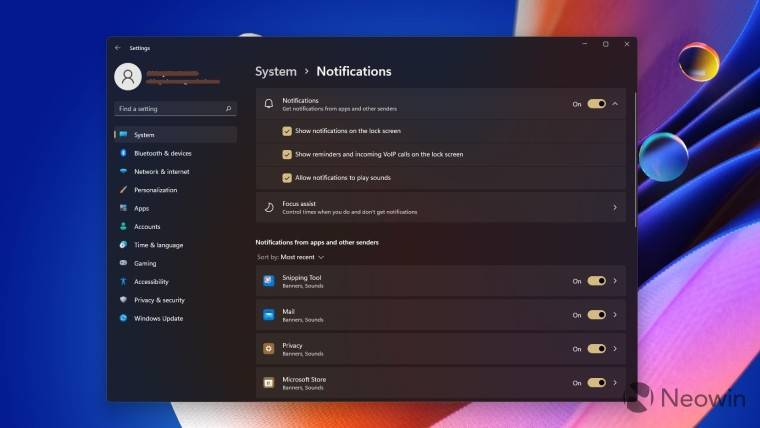This screenshot has width=760, height=428.
Task: Uncheck Allow notifications to play sounds
Action: (287, 177)
